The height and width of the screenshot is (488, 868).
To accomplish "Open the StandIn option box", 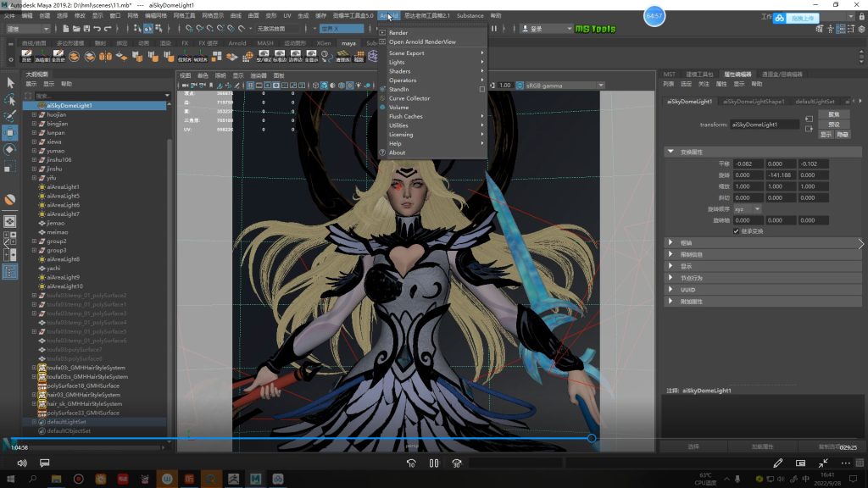I will [482, 89].
